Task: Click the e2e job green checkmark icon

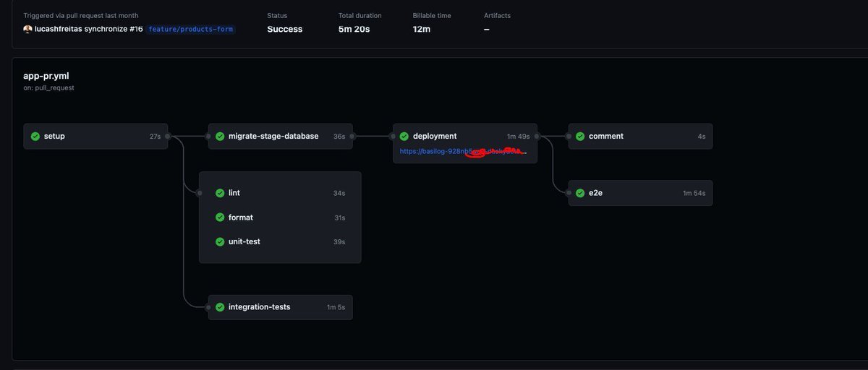Action: 580,193
